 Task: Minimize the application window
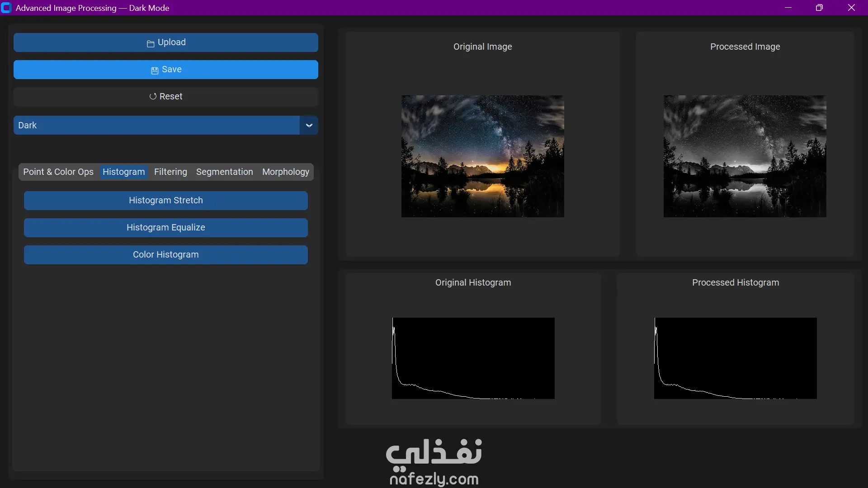pos(788,8)
